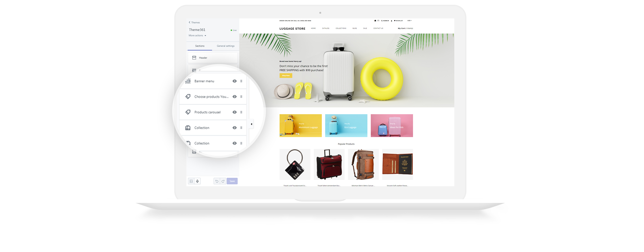Click the leather passport holder image

coord(397,165)
